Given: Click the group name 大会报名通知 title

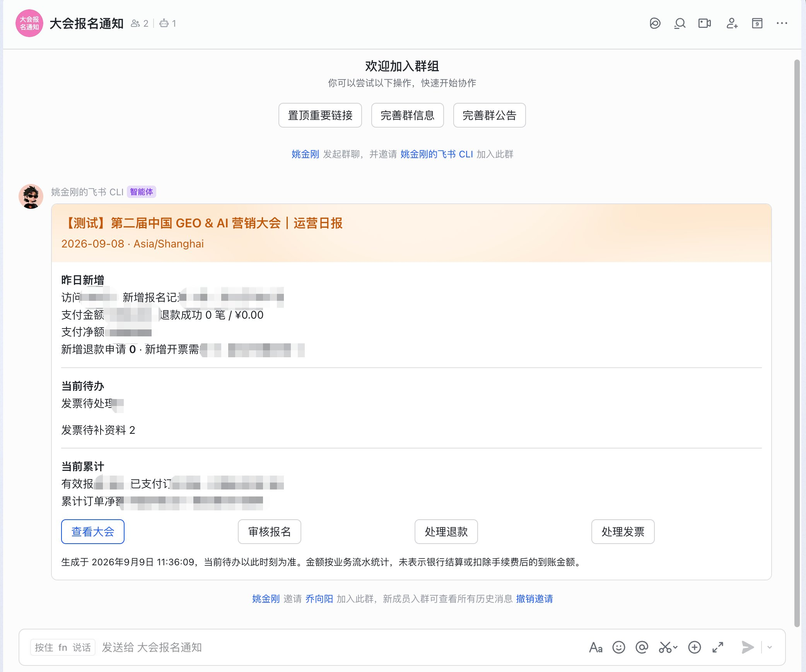Looking at the screenshot, I should [x=87, y=24].
